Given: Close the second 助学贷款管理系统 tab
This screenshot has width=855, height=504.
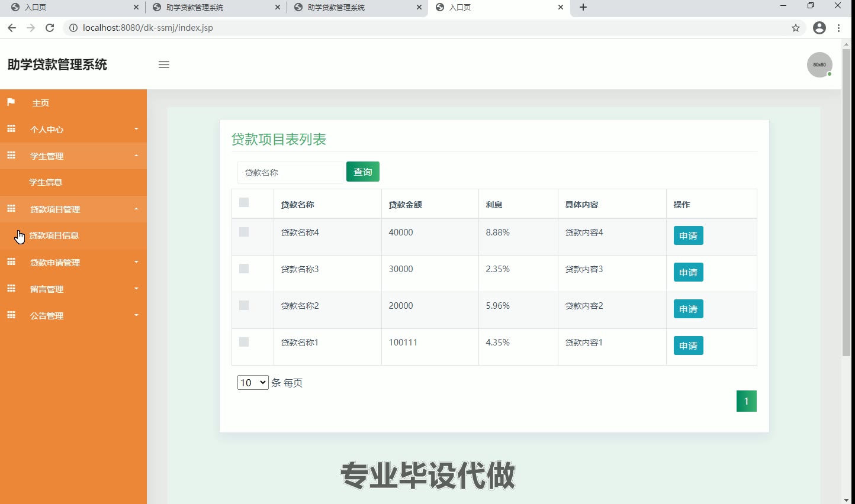Looking at the screenshot, I should tap(419, 7).
